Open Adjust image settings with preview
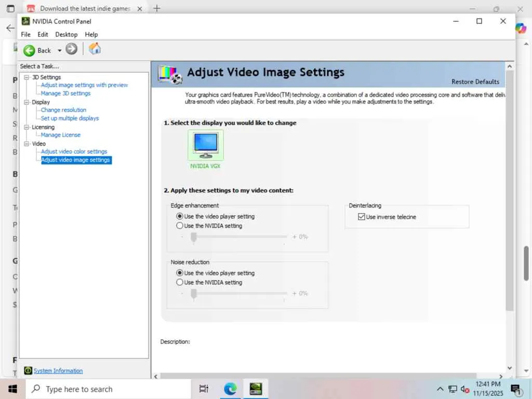 point(85,85)
